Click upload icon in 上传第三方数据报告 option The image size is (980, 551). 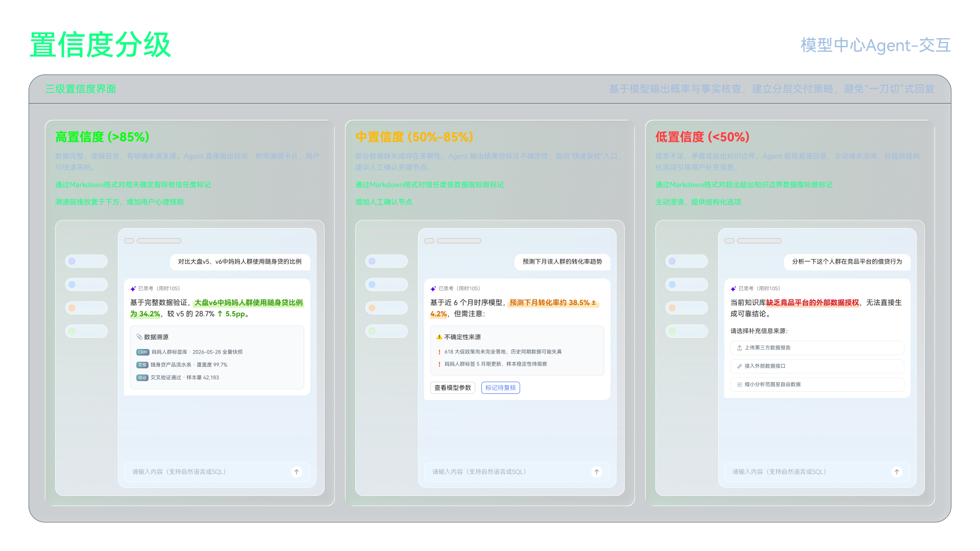click(x=740, y=348)
